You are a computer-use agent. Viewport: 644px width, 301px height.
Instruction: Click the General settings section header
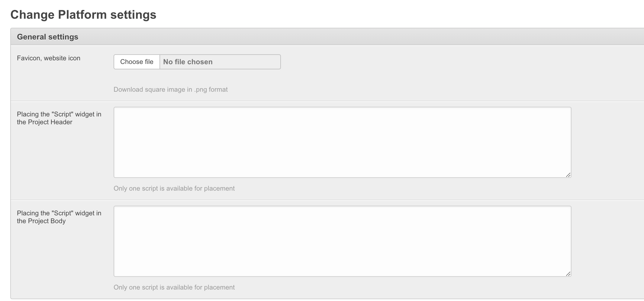pos(47,37)
